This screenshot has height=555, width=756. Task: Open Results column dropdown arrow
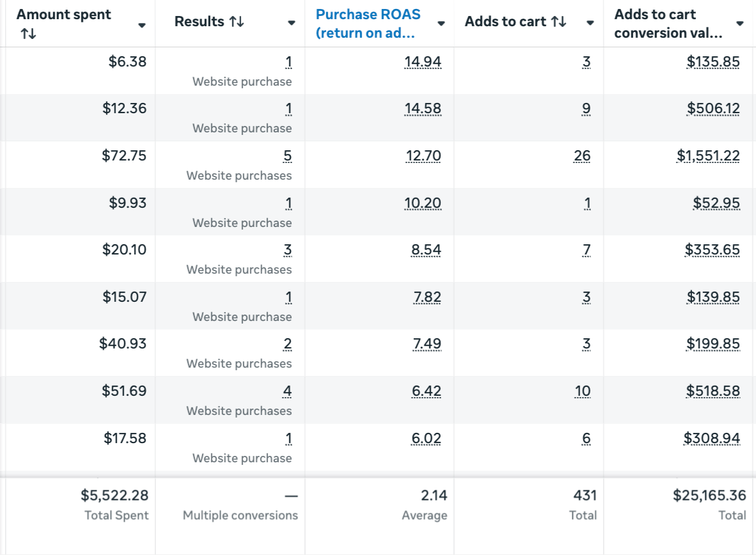click(x=292, y=23)
